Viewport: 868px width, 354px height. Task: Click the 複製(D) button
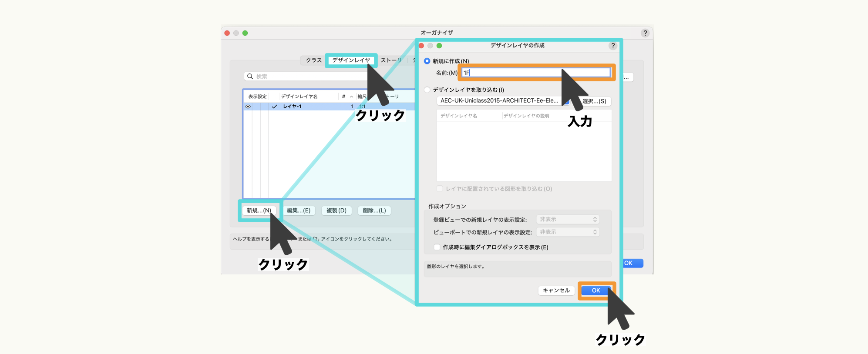(336, 210)
